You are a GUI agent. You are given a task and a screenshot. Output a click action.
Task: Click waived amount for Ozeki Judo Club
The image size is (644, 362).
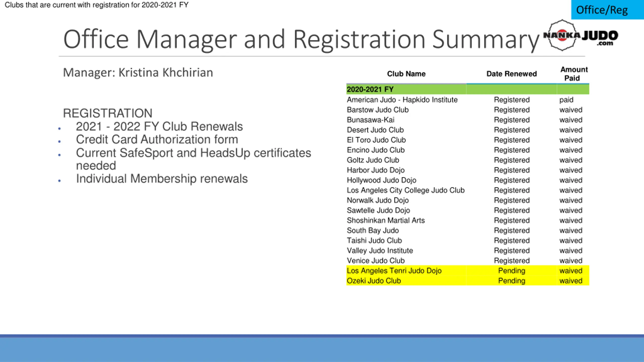click(571, 281)
